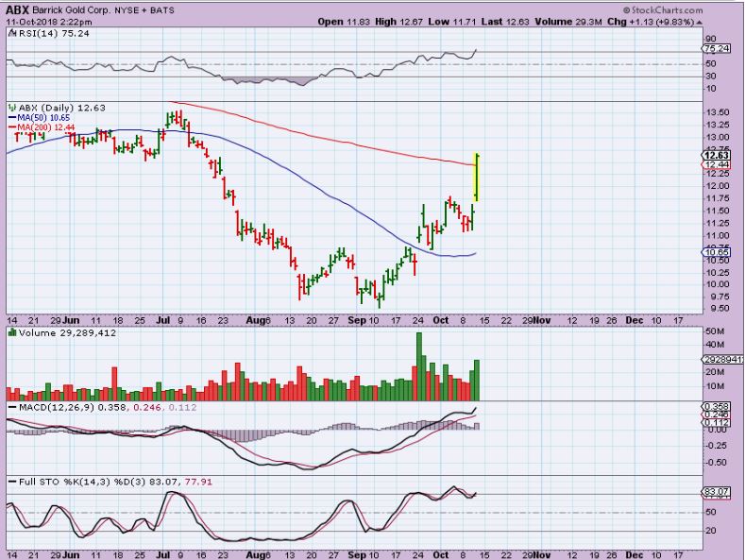745x560 pixels.
Task: Click the 0.358 MACD tag on right axis
Action: (717, 406)
